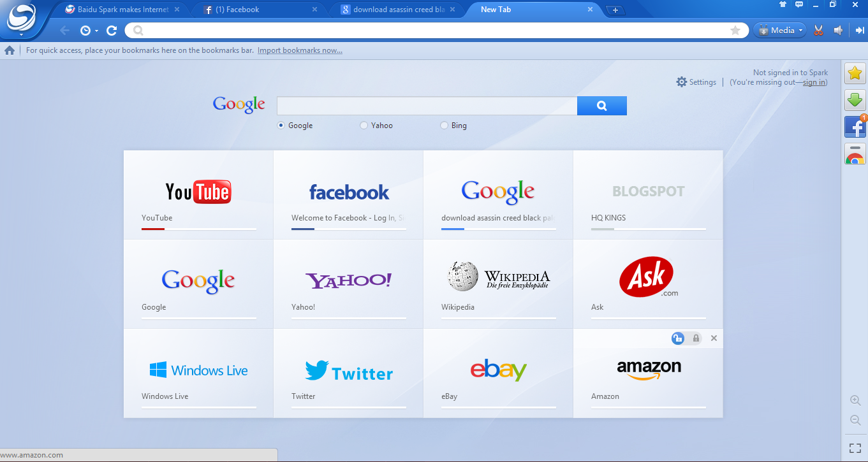
Task: Select the Yahoo search engine radio
Action: 364,126
